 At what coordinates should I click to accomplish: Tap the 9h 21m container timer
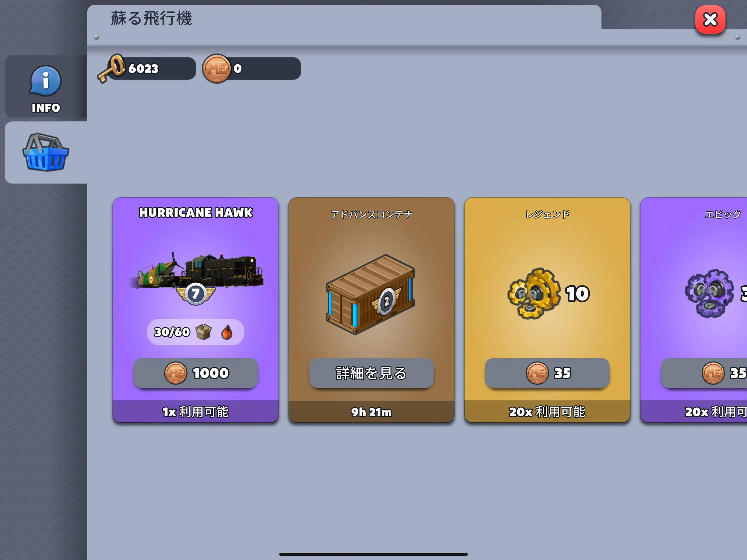point(372,412)
